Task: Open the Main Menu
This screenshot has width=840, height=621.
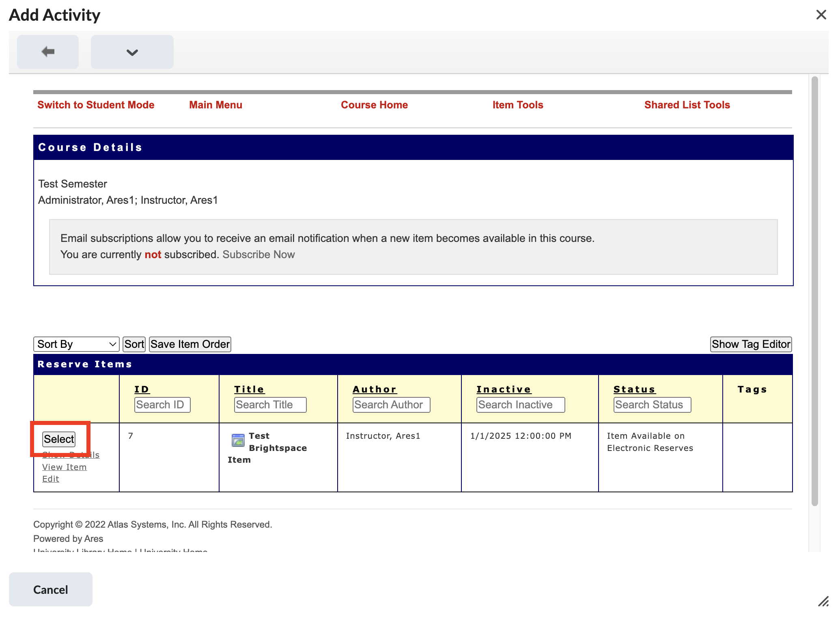Action: pos(215,105)
